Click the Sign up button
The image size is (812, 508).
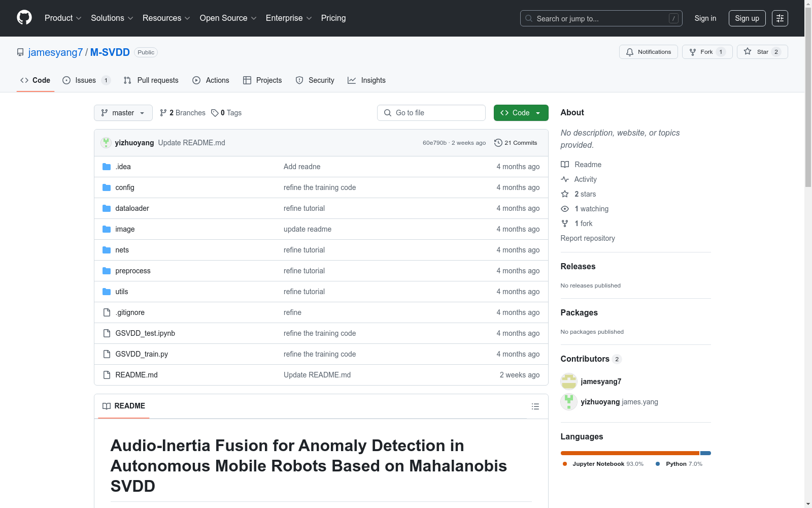pos(747,18)
